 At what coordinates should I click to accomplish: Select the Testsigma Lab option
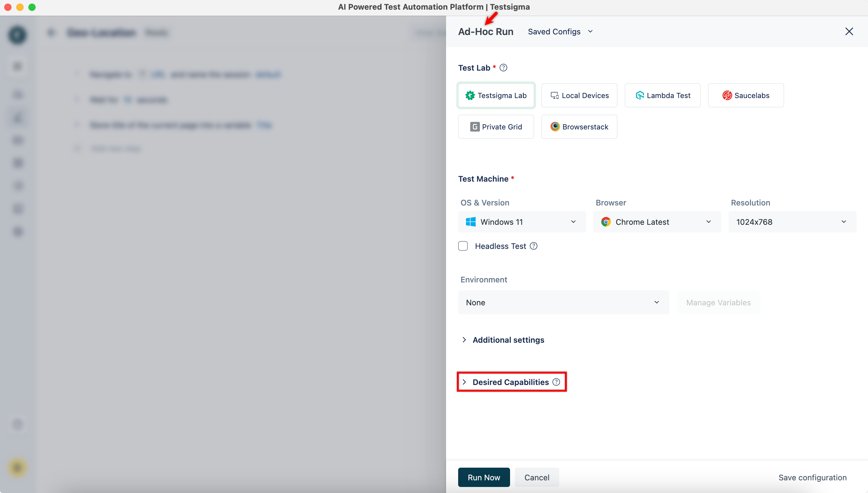coord(496,95)
